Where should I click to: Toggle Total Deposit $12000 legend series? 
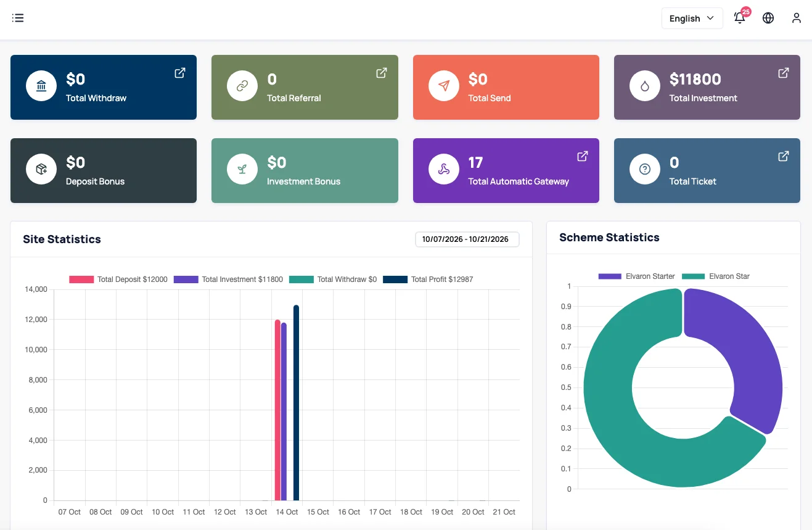118,279
